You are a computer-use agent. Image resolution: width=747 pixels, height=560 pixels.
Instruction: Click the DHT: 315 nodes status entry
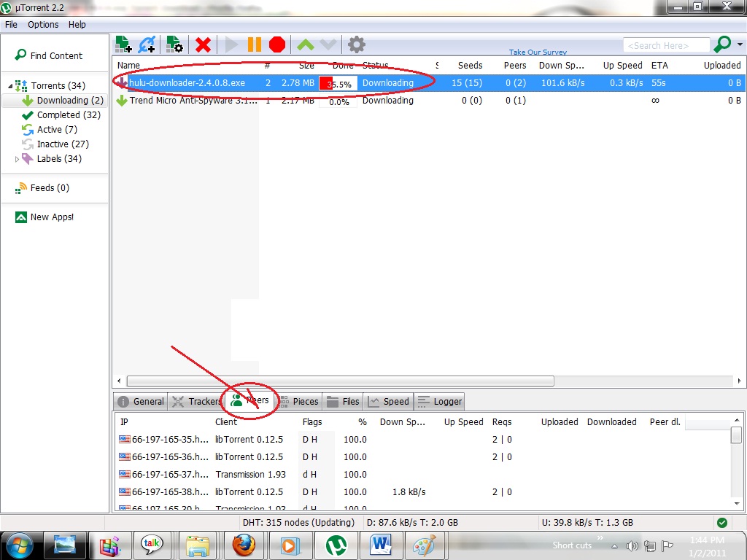click(298, 522)
